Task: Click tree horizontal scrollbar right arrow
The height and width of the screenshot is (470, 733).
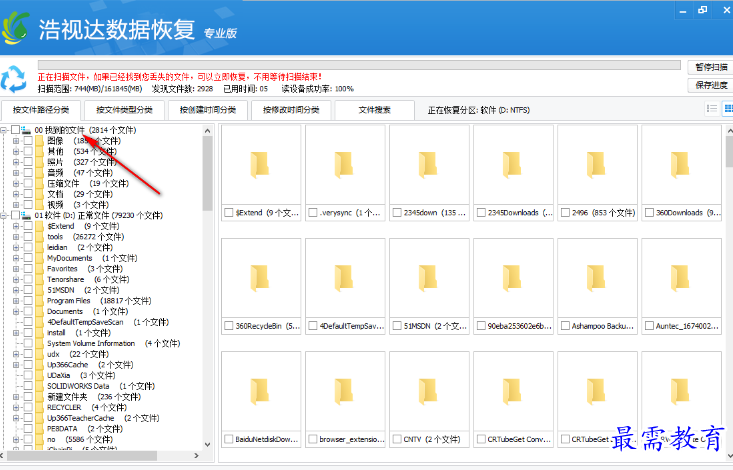Action: pyautogui.click(x=196, y=456)
